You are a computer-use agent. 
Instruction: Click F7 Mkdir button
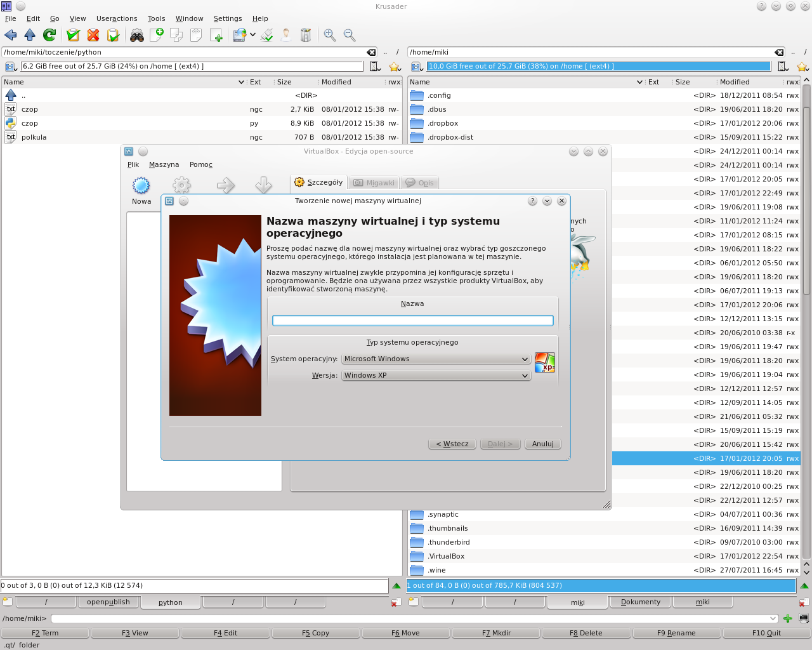tap(496, 633)
